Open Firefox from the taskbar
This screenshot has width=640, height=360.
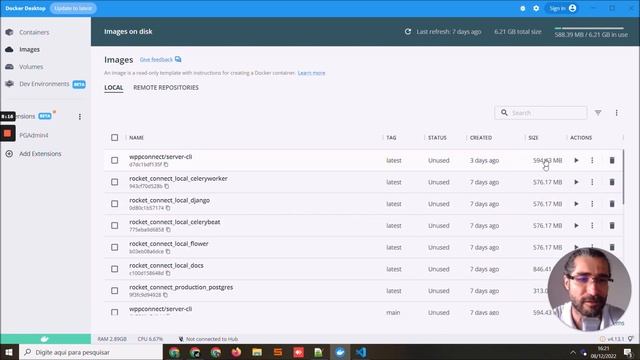[236, 352]
